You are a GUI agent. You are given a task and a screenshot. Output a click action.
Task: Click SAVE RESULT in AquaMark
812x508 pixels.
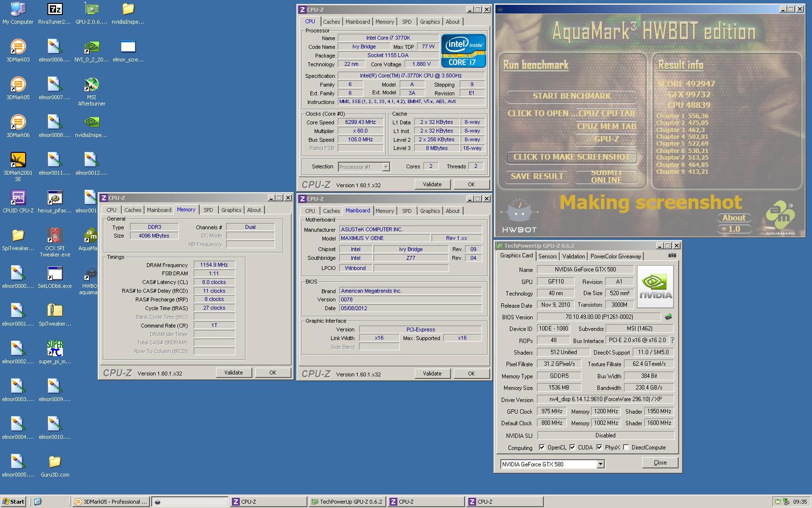pyautogui.click(x=537, y=177)
